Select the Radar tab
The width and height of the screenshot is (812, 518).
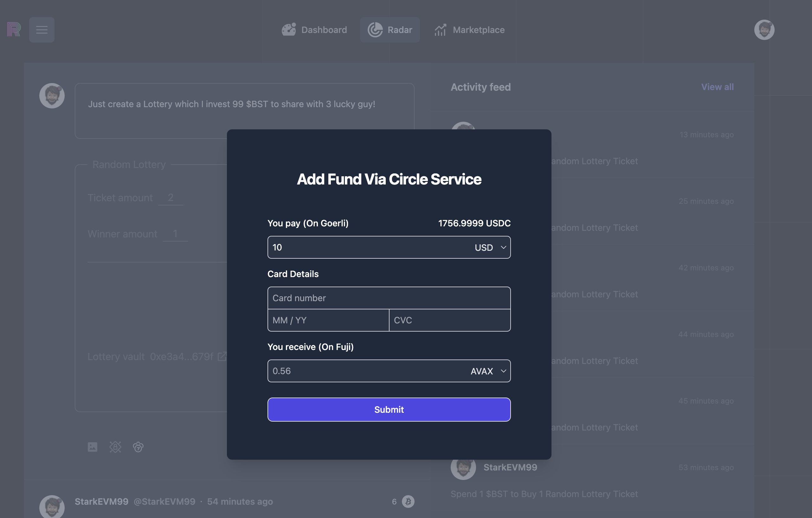[390, 30]
